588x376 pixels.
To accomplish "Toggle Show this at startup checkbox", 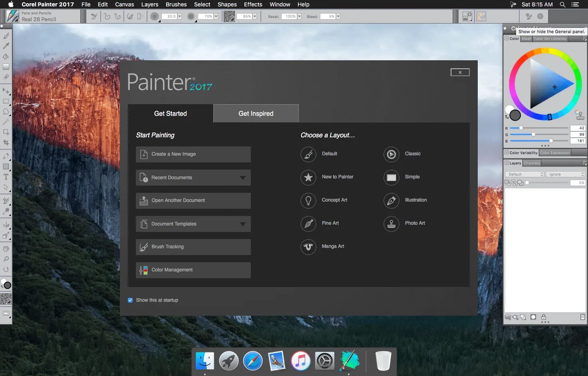I will tap(130, 300).
